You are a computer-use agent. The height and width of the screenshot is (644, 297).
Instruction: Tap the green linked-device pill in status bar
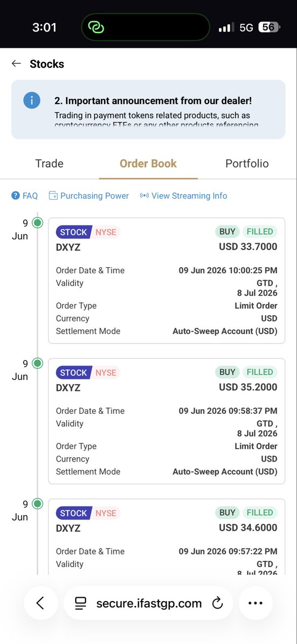(146, 27)
